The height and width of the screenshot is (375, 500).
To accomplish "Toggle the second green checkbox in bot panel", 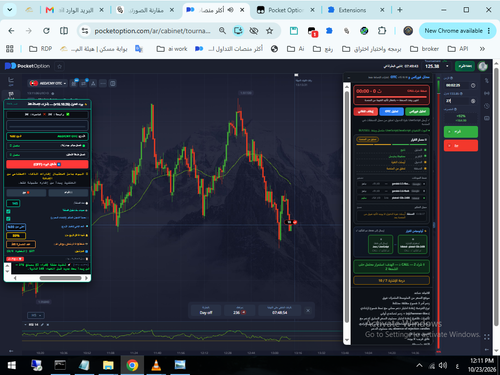I will 8,219.
